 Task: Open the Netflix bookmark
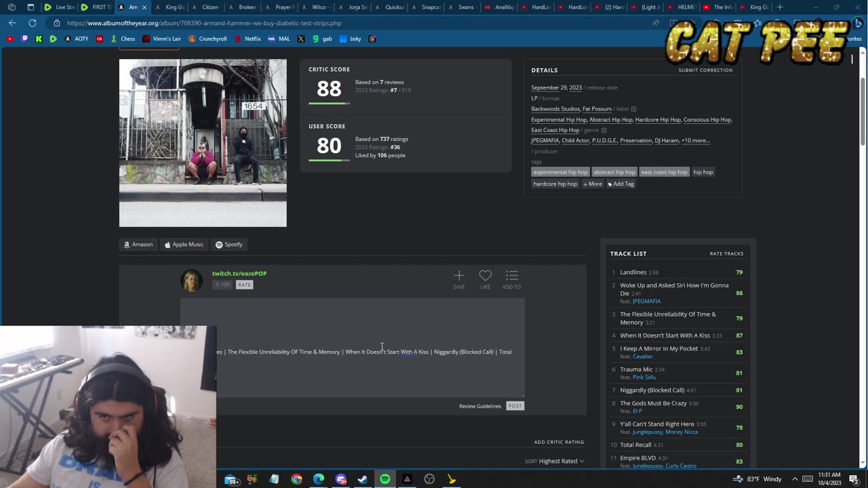247,39
